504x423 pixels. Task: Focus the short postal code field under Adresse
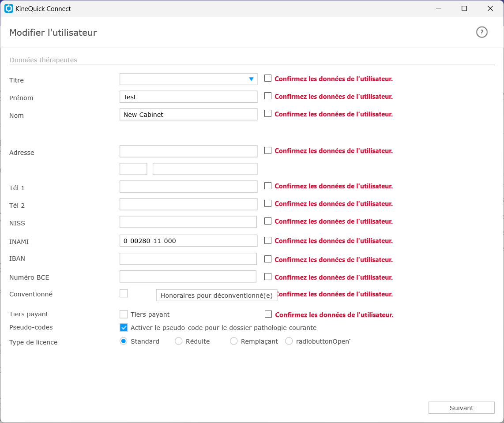[133, 169]
